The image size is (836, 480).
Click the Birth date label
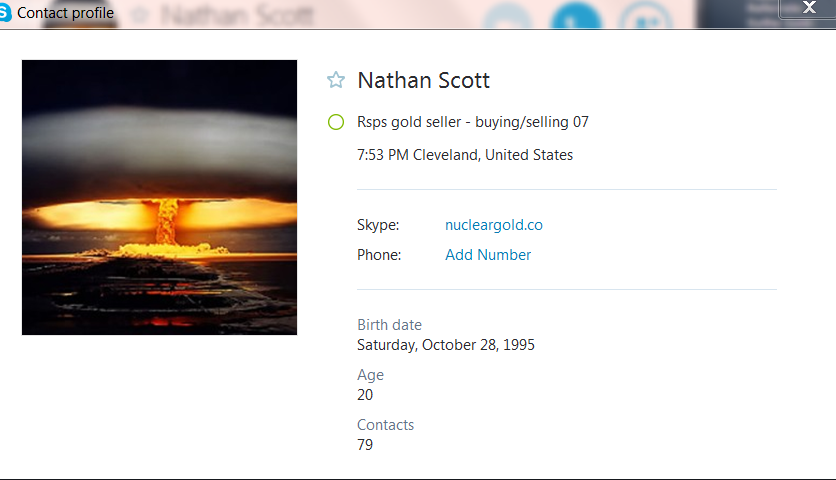(x=389, y=325)
